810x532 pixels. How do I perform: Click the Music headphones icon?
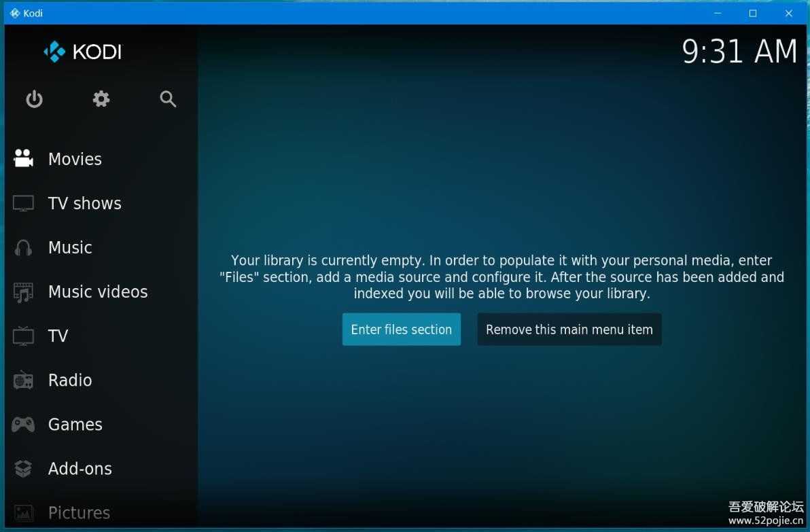pyautogui.click(x=22, y=247)
